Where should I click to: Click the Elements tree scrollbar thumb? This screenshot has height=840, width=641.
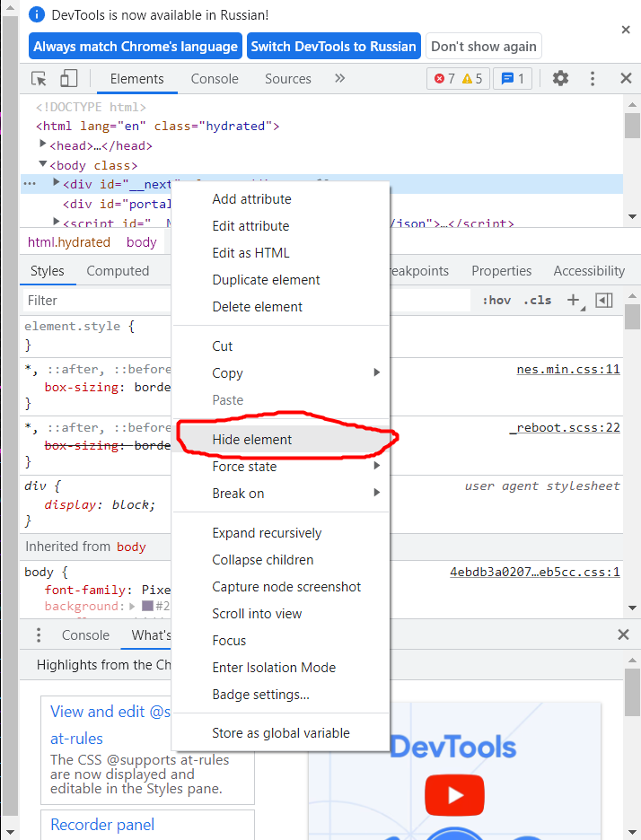632,125
